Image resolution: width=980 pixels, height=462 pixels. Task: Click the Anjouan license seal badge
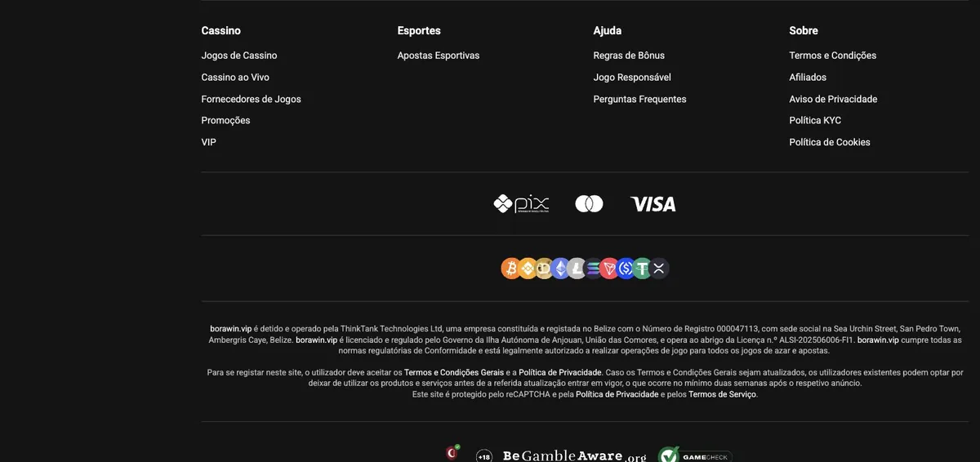[452, 453]
